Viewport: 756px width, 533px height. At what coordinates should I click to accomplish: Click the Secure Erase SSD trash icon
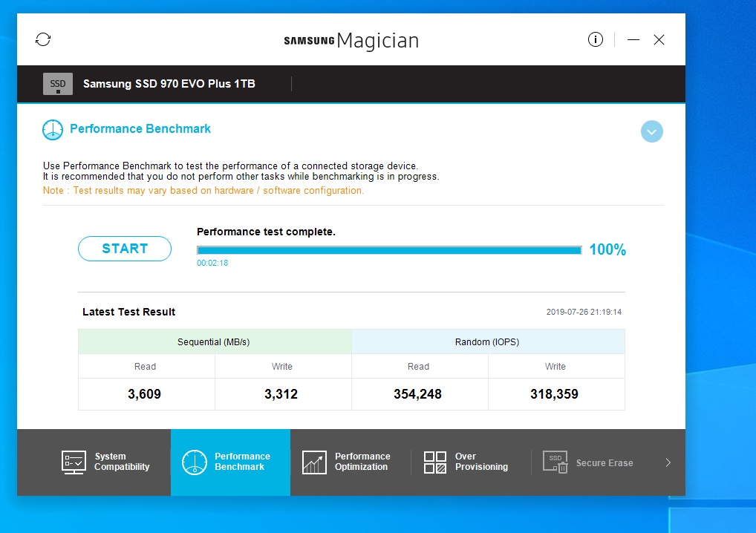(x=555, y=462)
